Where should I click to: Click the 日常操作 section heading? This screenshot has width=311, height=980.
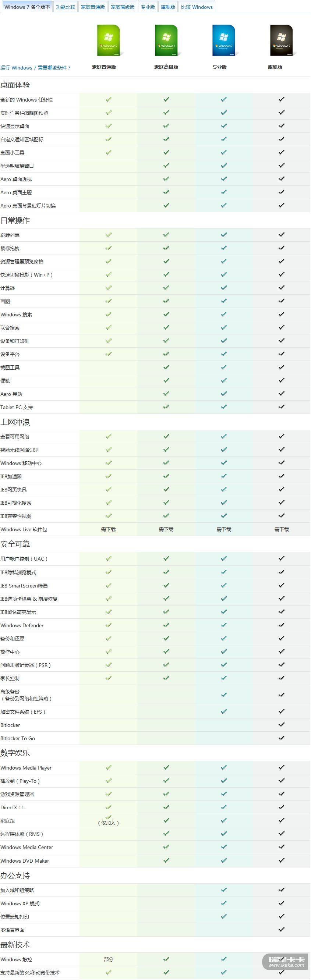(x=15, y=220)
